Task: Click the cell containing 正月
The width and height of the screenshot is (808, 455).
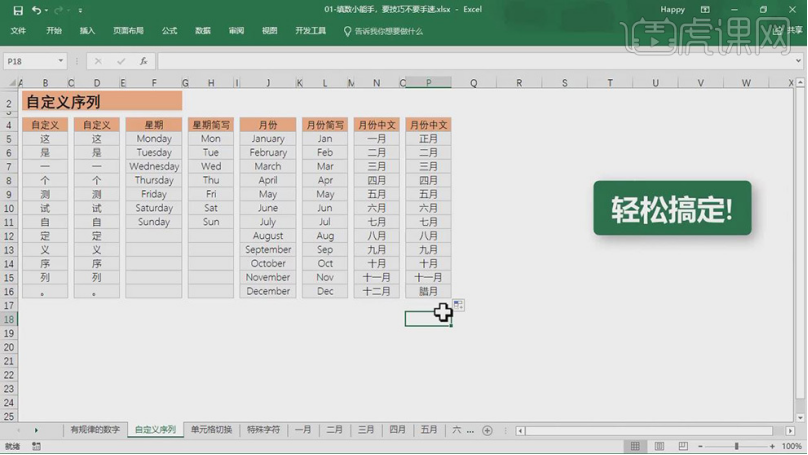Action: pos(428,139)
